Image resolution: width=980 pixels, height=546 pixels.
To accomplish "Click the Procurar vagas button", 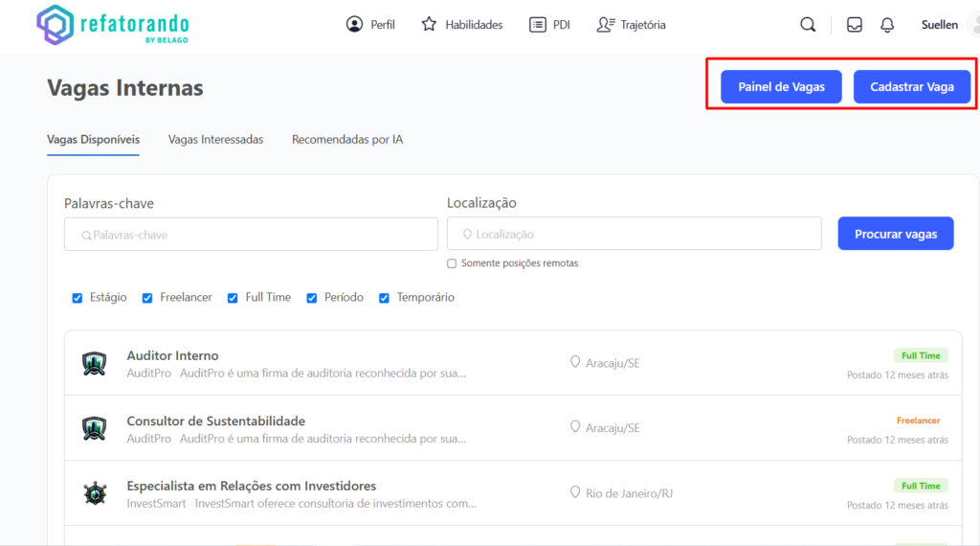I will [895, 234].
